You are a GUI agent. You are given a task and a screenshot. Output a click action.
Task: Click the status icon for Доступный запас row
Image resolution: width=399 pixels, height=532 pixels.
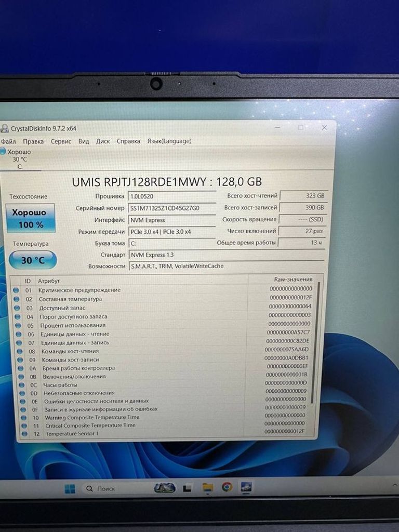(x=16, y=308)
